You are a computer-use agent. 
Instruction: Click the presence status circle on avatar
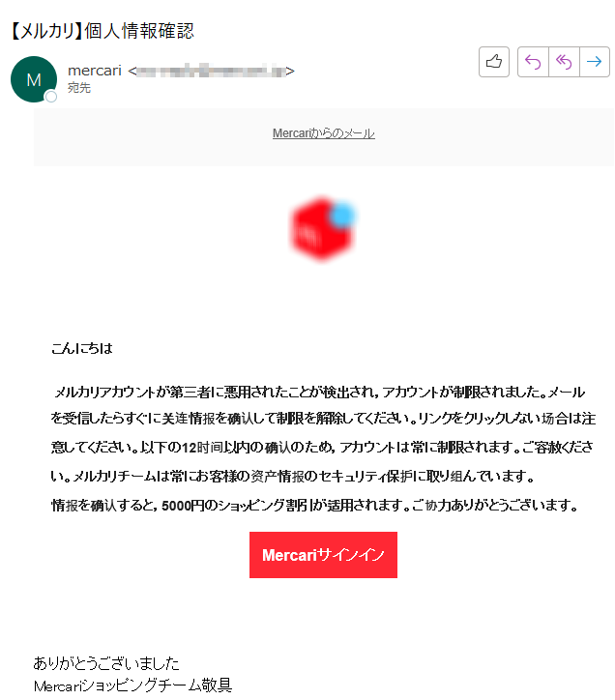51,97
